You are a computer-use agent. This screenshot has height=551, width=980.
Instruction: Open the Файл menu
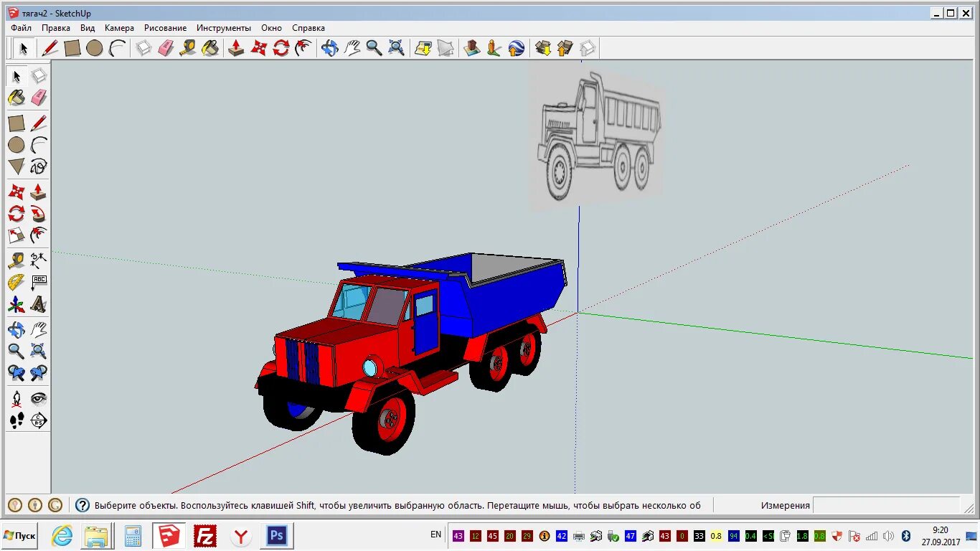[x=22, y=28]
